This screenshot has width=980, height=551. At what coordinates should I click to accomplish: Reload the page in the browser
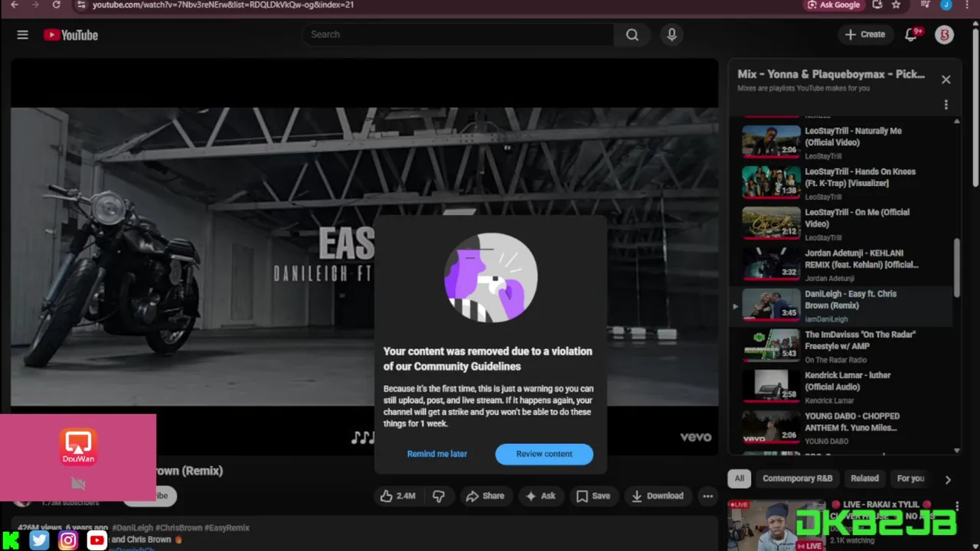pyautogui.click(x=56, y=5)
